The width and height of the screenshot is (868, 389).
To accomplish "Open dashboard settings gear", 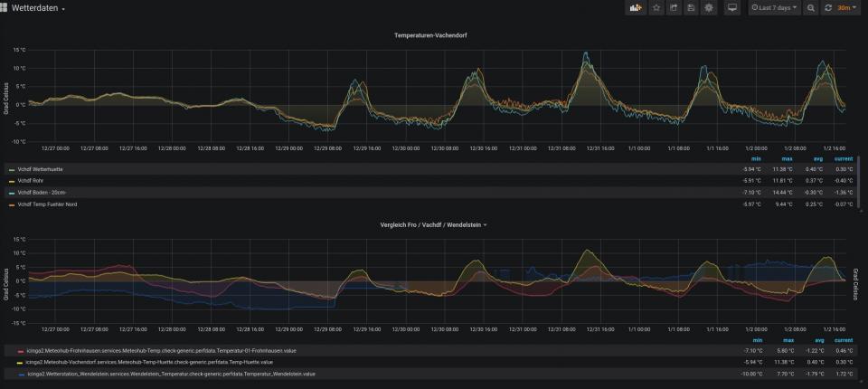I will (x=709, y=8).
